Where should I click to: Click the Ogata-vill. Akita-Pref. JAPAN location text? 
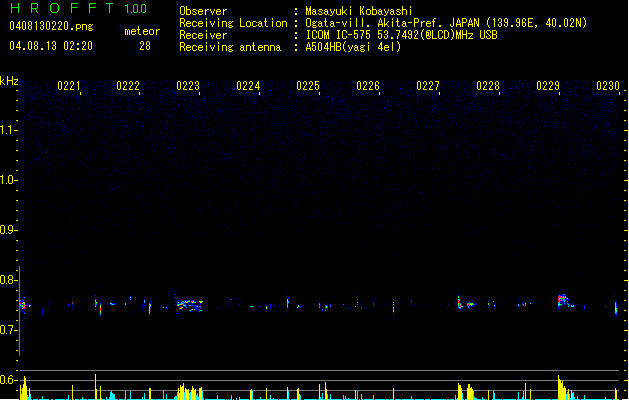446,23
